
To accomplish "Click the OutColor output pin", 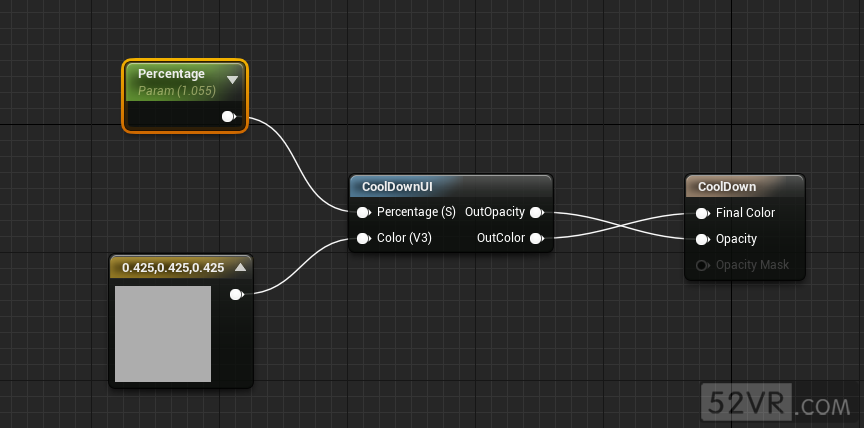I will tap(537, 238).
